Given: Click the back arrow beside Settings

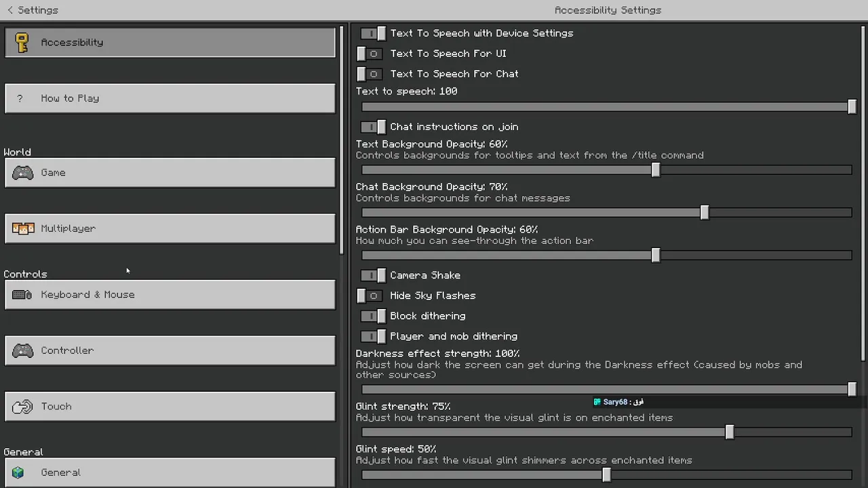Looking at the screenshot, I should pos(10,10).
